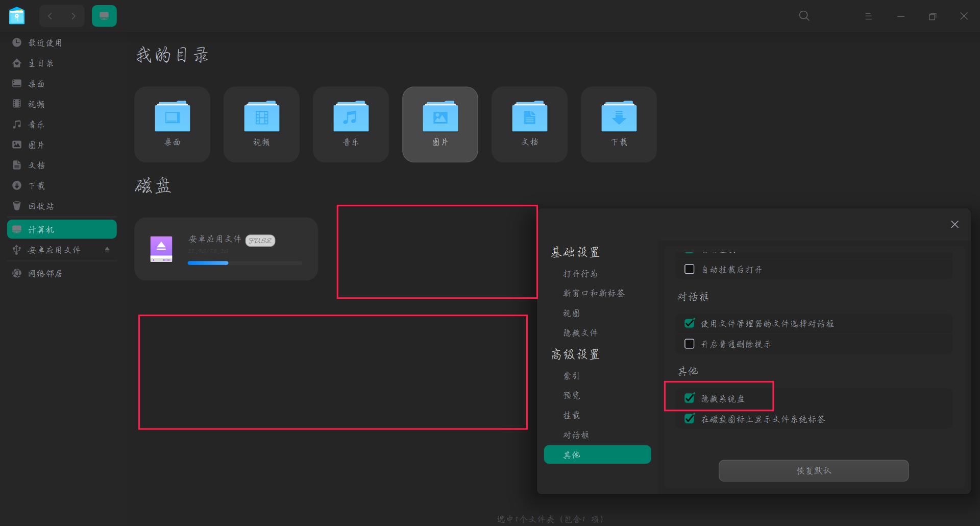Open 网络邻居 in the sidebar
This screenshot has width=980, height=526.
click(x=62, y=274)
